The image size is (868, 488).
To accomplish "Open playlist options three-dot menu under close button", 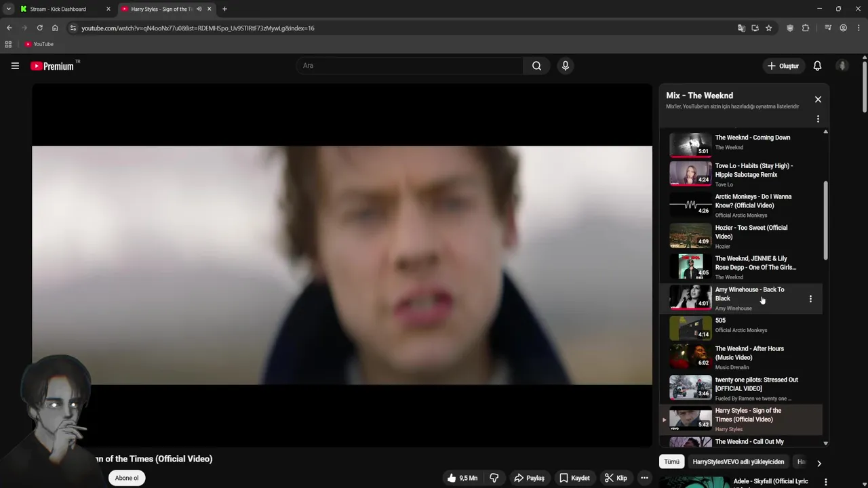I will coord(818,119).
